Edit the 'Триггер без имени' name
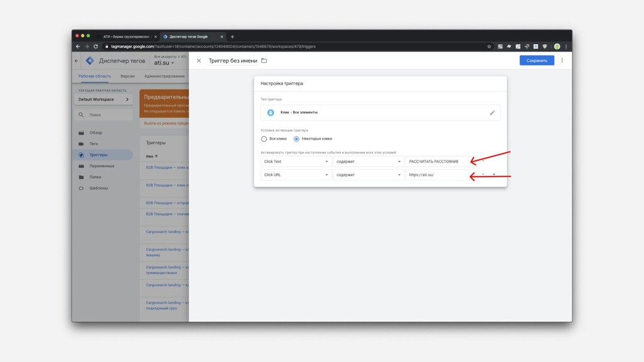Screen dimensions: 644x362 (x=233, y=61)
